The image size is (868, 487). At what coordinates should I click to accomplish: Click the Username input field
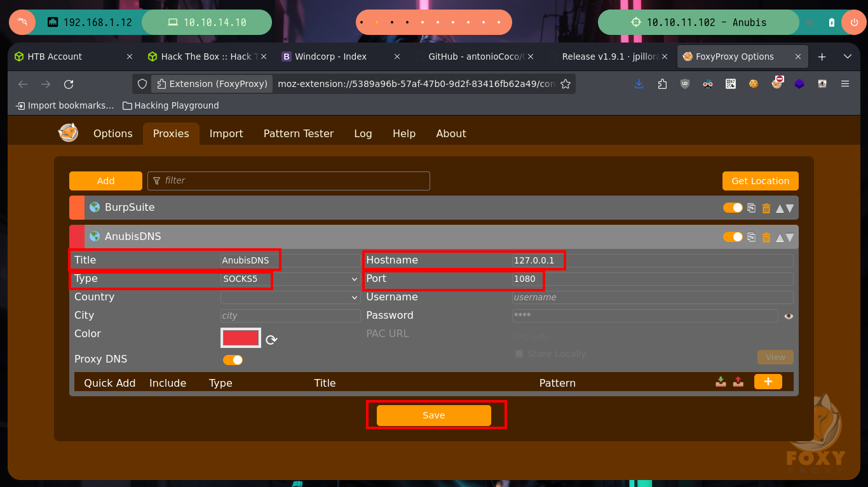[x=653, y=297]
